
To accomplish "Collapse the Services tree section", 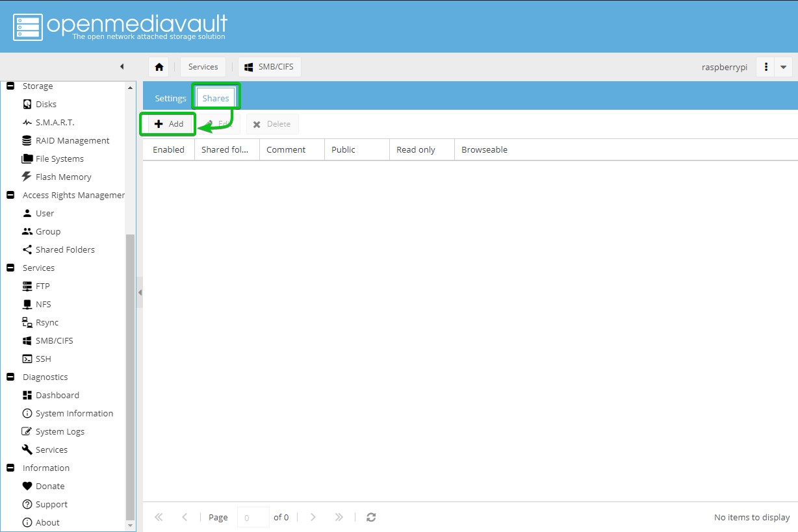I will [x=10, y=268].
